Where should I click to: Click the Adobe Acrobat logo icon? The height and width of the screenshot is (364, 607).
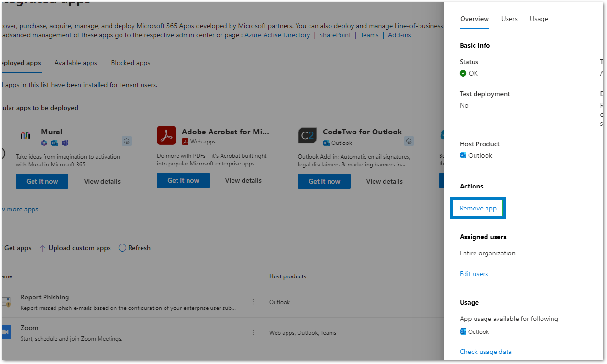[x=166, y=135]
